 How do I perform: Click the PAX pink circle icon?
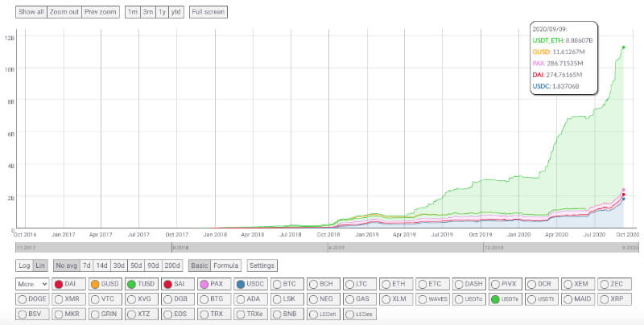coord(204,284)
